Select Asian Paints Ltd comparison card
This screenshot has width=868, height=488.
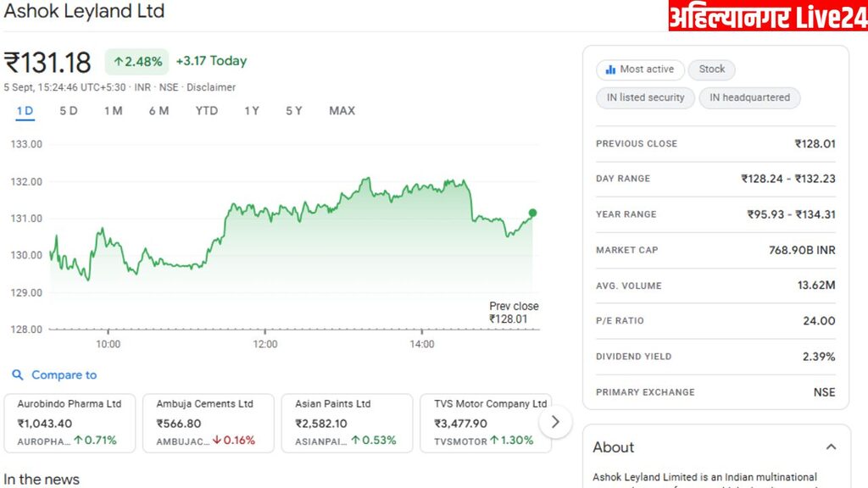(347, 422)
